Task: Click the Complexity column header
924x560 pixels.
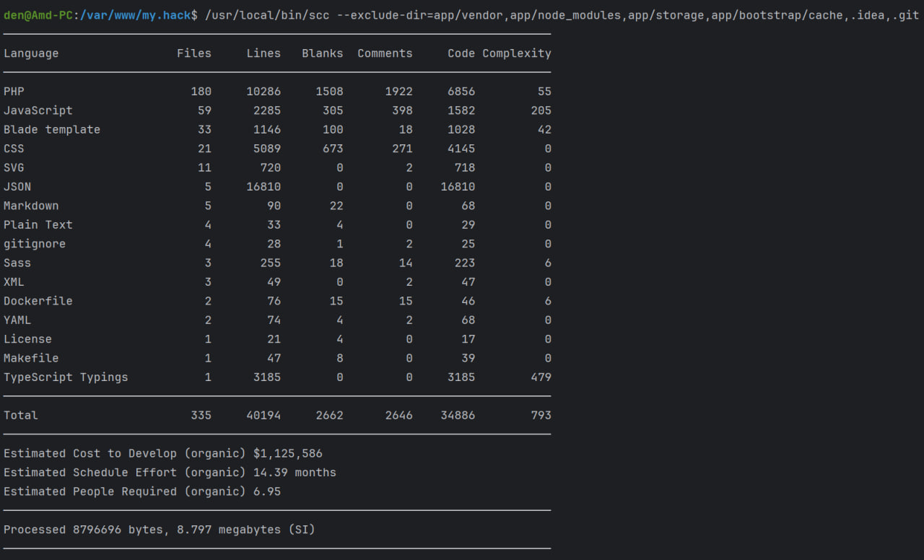Action: click(516, 53)
